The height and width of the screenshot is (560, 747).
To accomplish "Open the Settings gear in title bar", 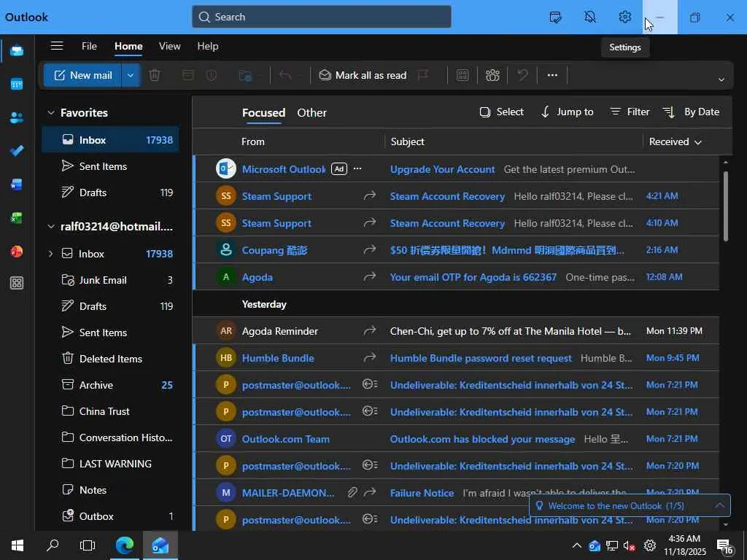I will (x=625, y=17).
